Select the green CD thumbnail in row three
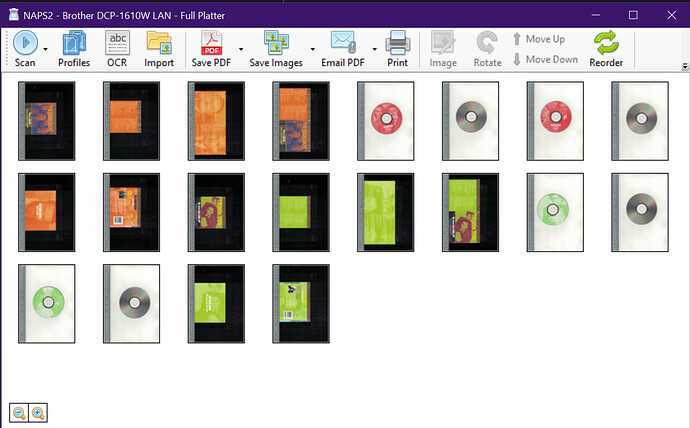This screenshot has height=428, width=690. tap(47, 304)
